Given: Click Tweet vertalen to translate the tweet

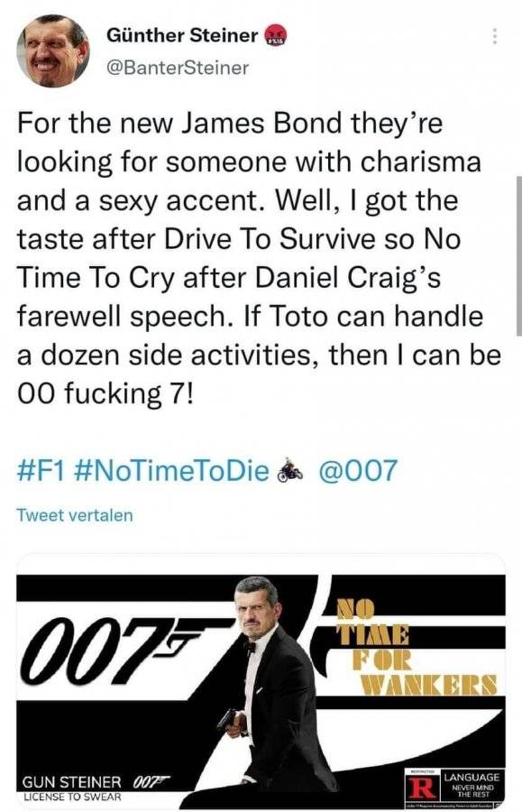Looking at the screenshot, I should click(x=75, y=515).
